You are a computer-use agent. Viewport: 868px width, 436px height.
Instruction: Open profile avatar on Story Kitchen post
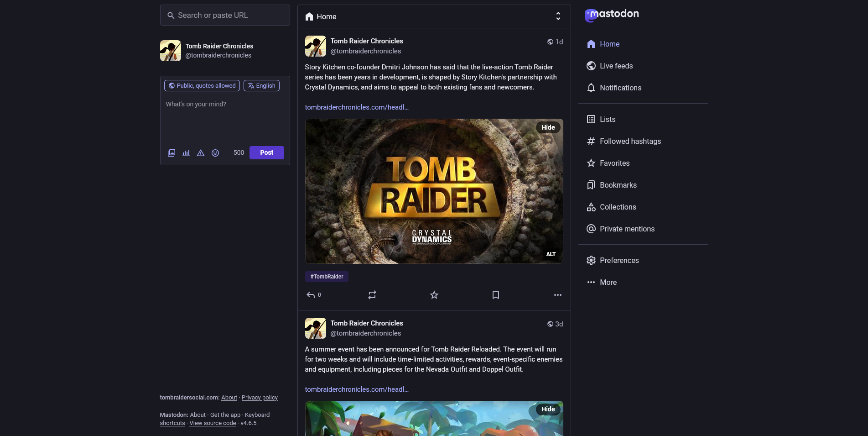tap(316, 46)
